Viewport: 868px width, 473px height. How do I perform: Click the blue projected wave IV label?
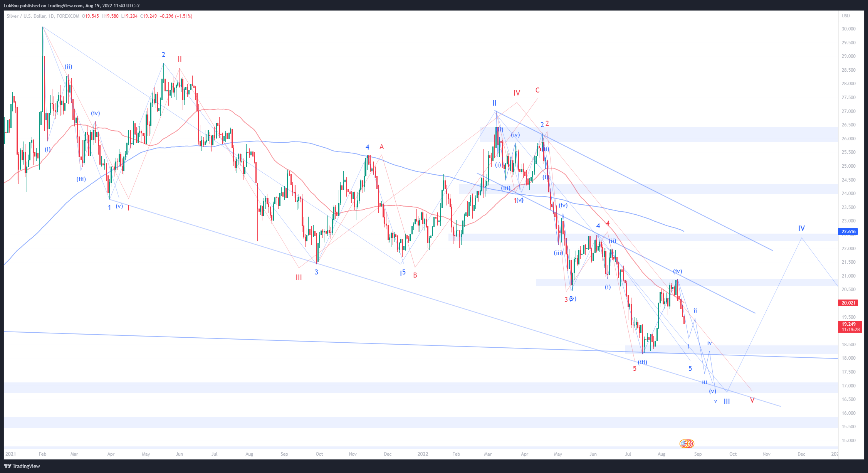coord(801,228)
